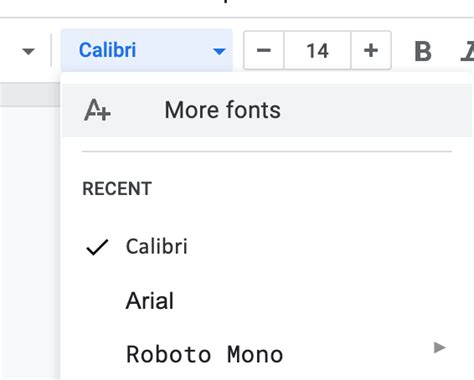The width and height of the screenshot is (474, 380).
Task: Decrease font size with minus button
Action: click(264, 50)
